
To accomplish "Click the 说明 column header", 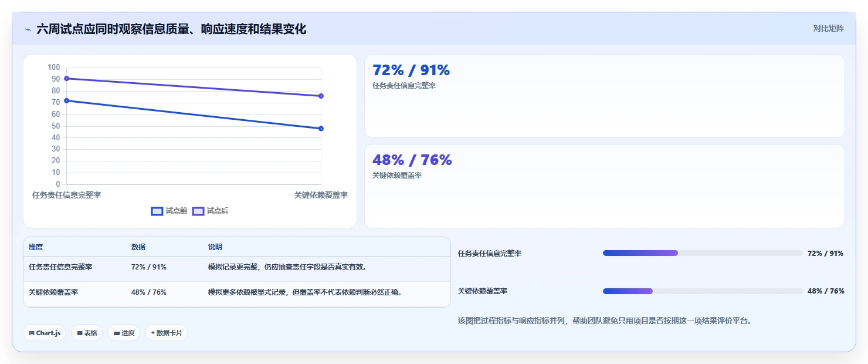I will (215, 247).
